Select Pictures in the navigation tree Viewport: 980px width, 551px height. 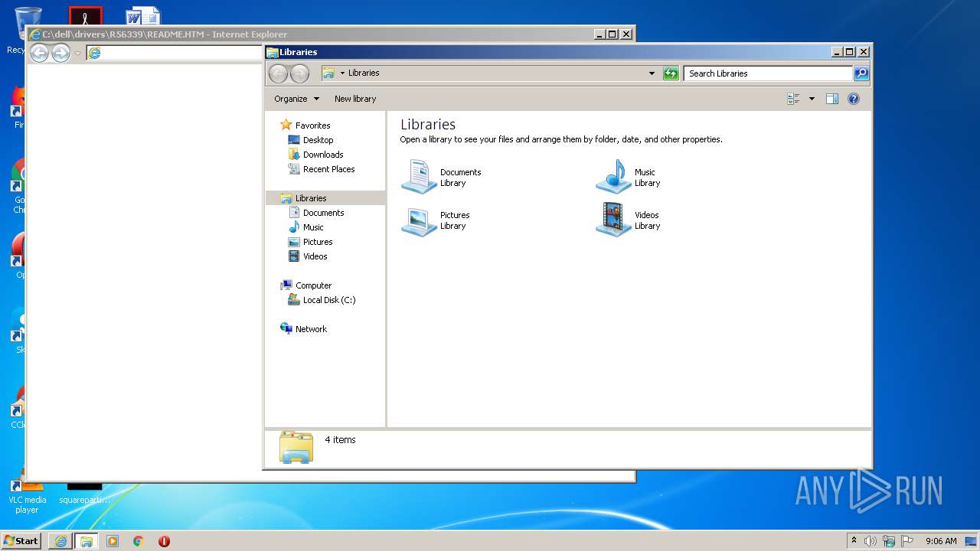(x=310, y=242)
